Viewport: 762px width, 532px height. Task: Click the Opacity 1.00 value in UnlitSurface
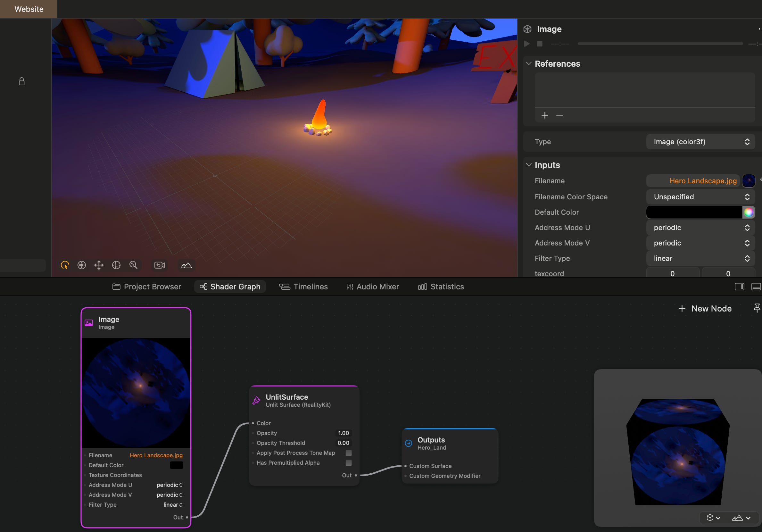pyautogui.click(x=343, y=433)
